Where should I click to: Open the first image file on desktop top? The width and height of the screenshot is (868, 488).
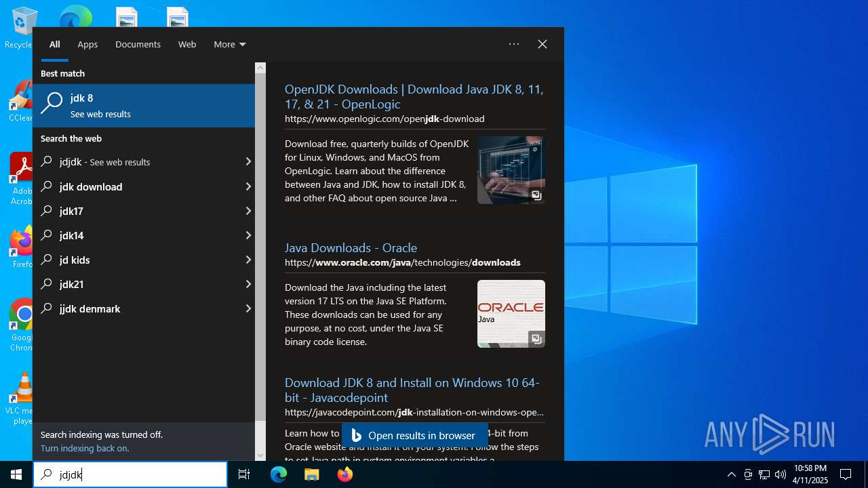127,17
